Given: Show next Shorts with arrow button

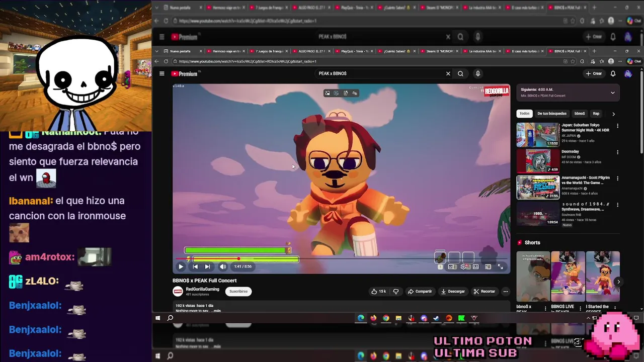Looking at the screenshot, I should [618, 282].
